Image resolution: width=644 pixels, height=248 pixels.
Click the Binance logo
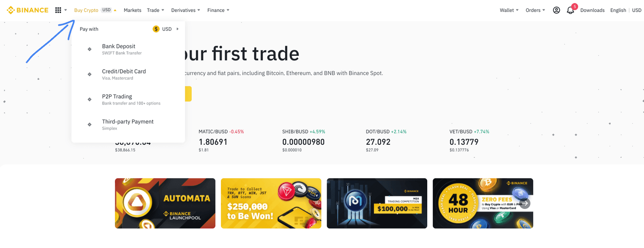(x=28, y=10)
